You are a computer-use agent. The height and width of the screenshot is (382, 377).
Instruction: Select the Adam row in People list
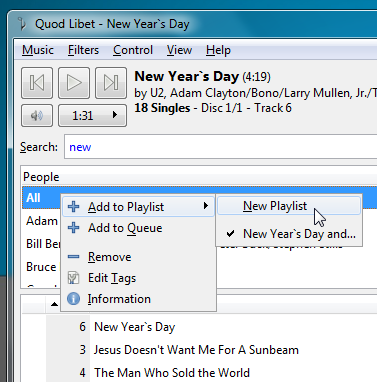[41, 221]
